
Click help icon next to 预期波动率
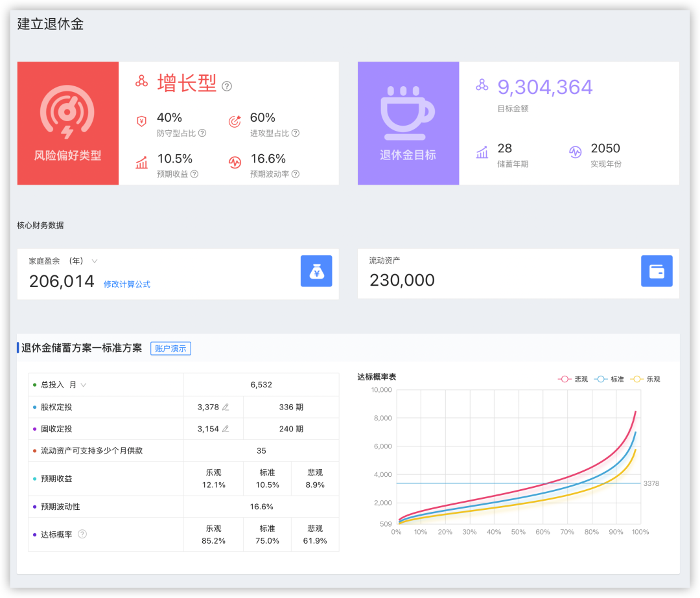(x=296, y=174)
